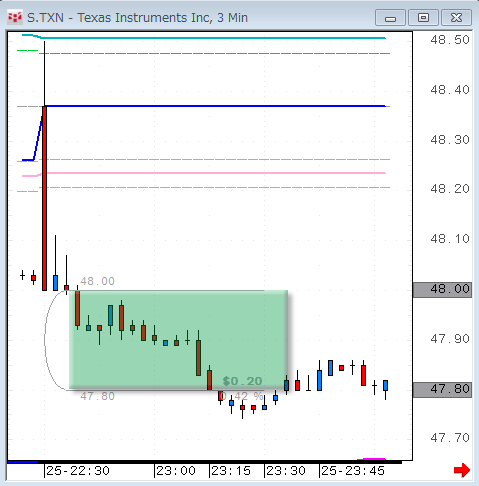Click the chart application icon in the title bar
Screen dimensions: 479x486
(15, 17)
